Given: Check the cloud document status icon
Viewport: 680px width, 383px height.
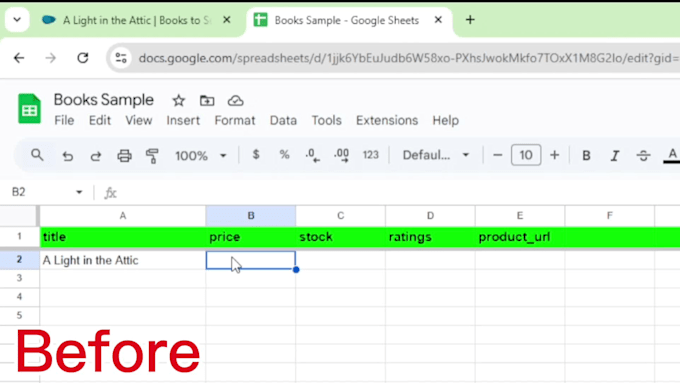Looking at the screenshot, I should [x=235, y=101].
